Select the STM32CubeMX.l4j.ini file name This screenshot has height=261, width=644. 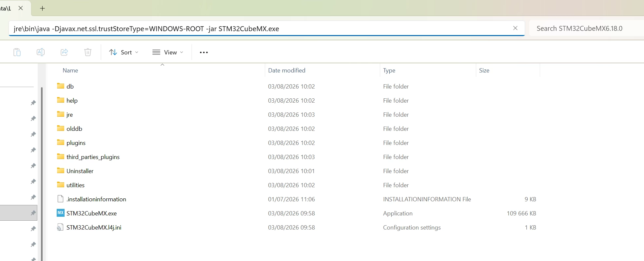94,228
